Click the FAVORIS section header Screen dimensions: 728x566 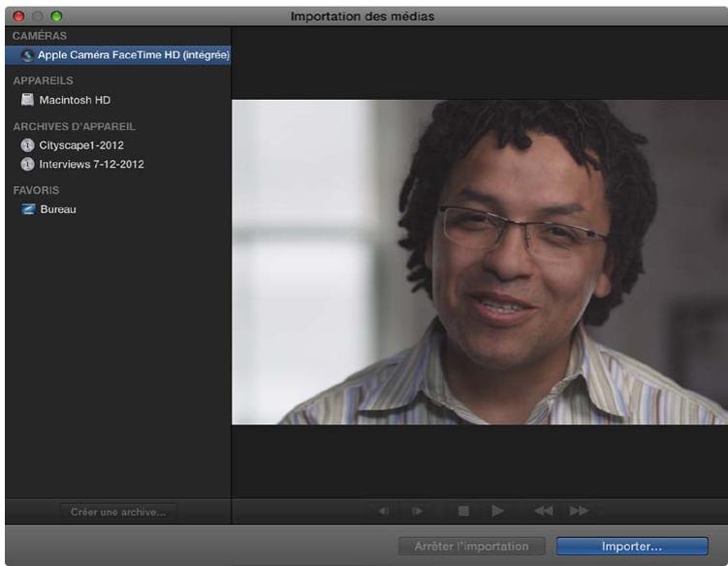click(36, 190)
